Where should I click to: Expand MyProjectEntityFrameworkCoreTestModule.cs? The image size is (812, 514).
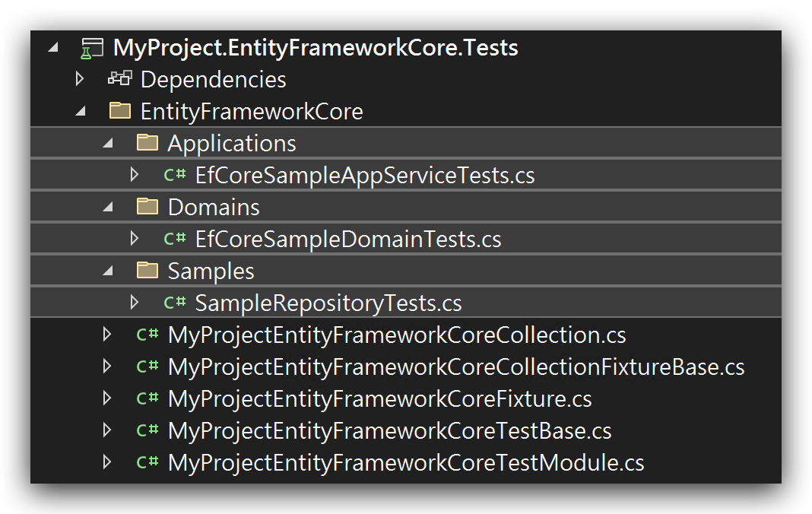108,462
